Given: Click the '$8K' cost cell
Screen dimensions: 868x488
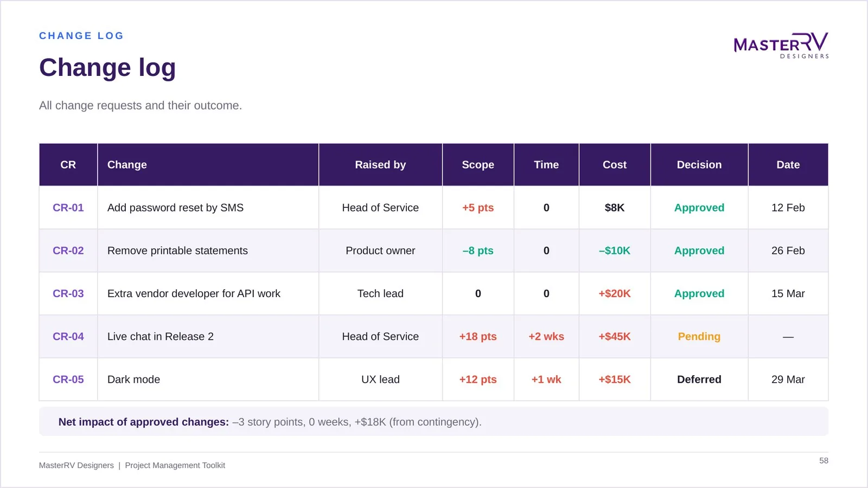Looking at the screenshot, I should (615, 208).
